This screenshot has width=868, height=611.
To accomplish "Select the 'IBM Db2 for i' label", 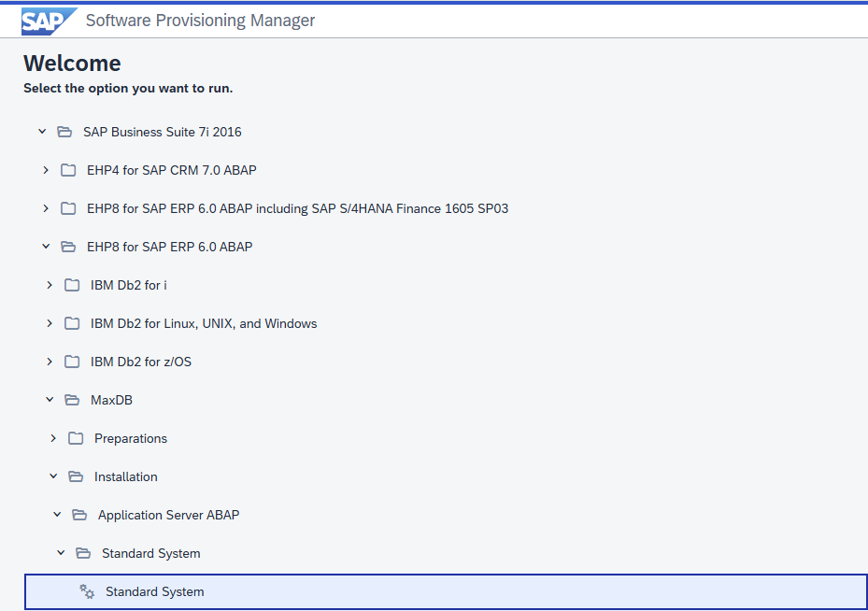I will point(128,285).
